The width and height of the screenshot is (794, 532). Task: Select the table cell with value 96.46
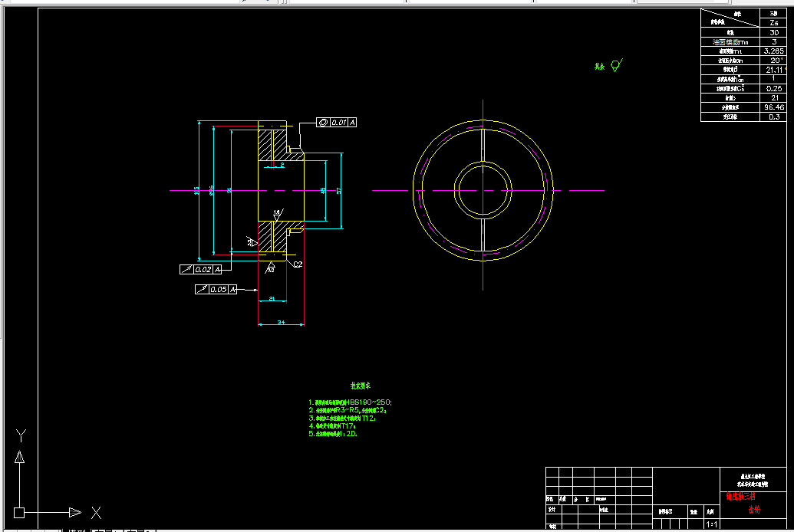pyautogui.click(x=773, y=107)
